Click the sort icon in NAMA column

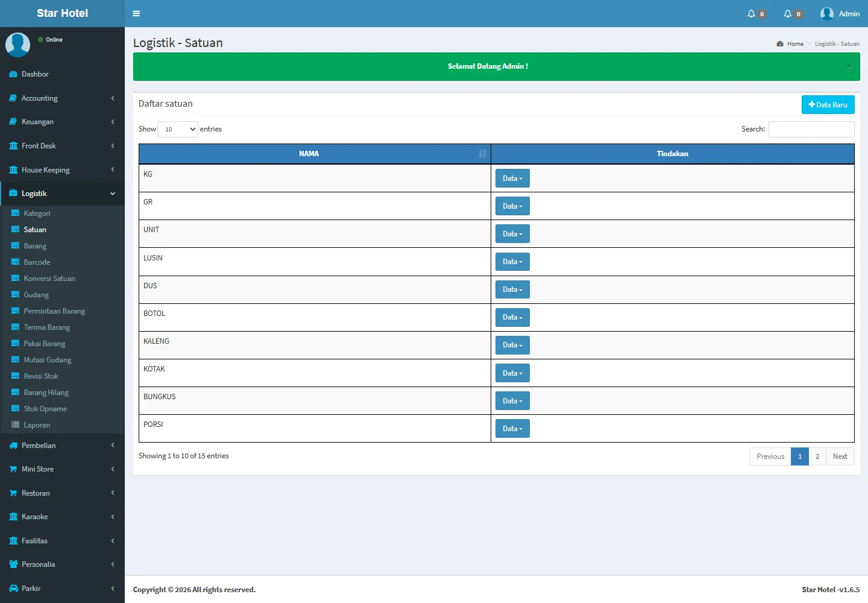[482, 154]
